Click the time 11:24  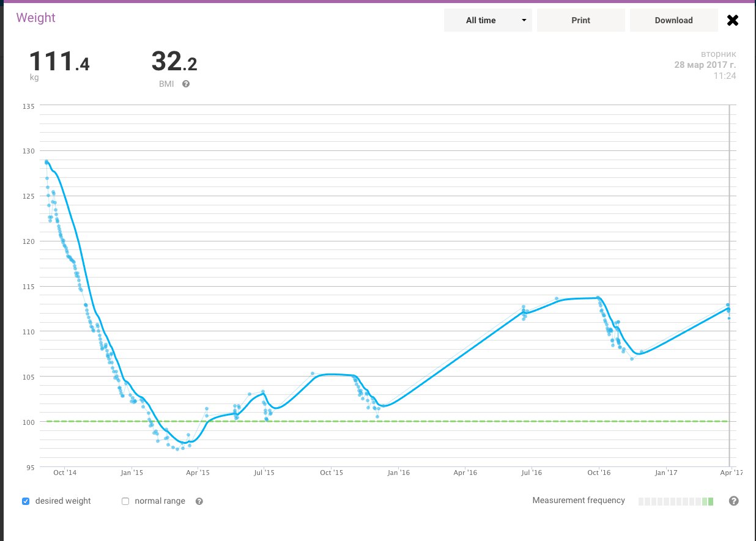click(x=725, y=76)
